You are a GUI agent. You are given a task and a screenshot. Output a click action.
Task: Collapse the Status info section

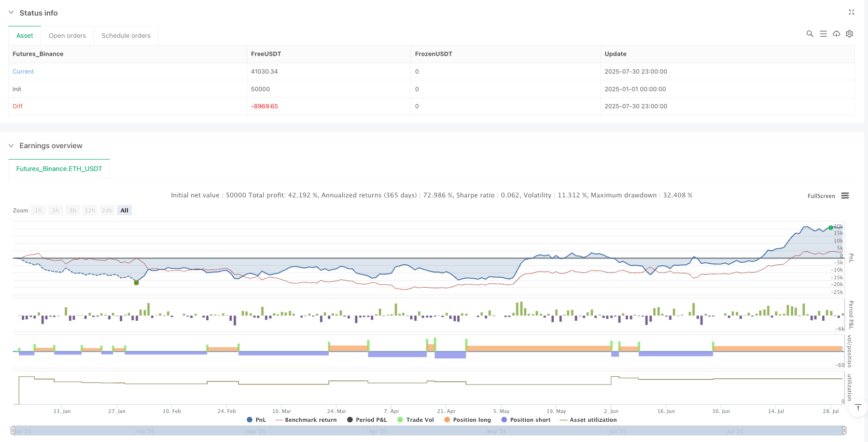point(11,12)
